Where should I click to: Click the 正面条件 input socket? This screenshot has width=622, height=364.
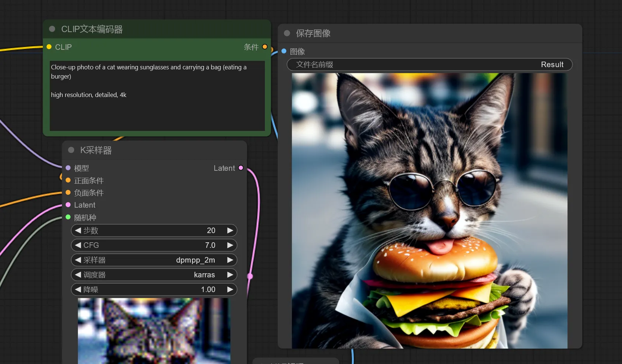(x=68, y=180)
